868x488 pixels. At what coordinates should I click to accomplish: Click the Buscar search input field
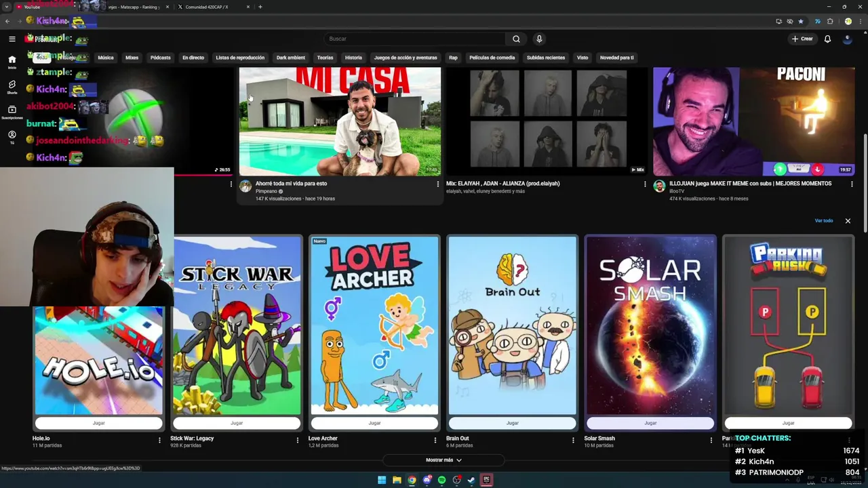(x=414, y=39)
